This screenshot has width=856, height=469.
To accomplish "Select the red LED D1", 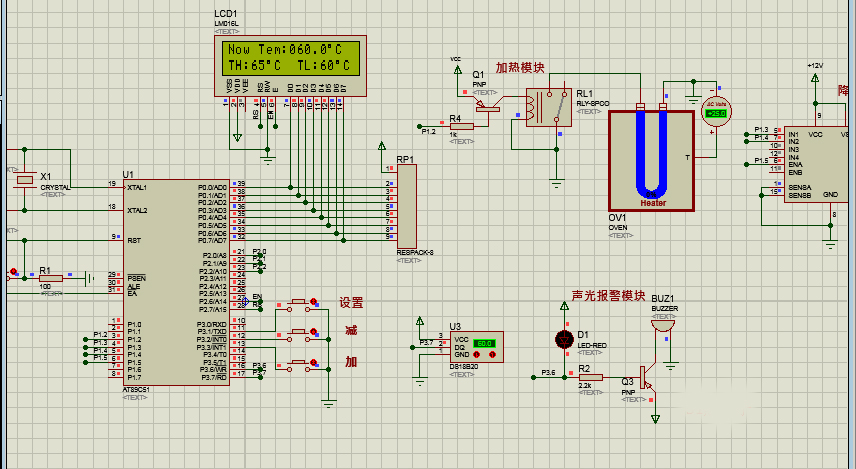I will click(x=564, y=340).
